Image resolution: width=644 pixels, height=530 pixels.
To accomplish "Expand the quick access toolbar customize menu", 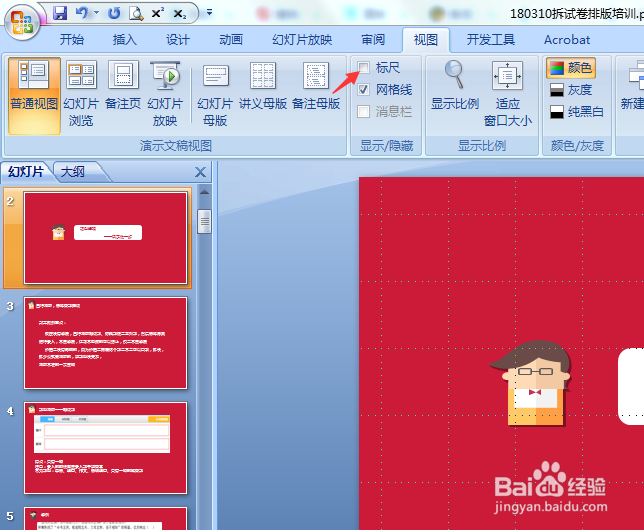I will (x=209, y=13).
